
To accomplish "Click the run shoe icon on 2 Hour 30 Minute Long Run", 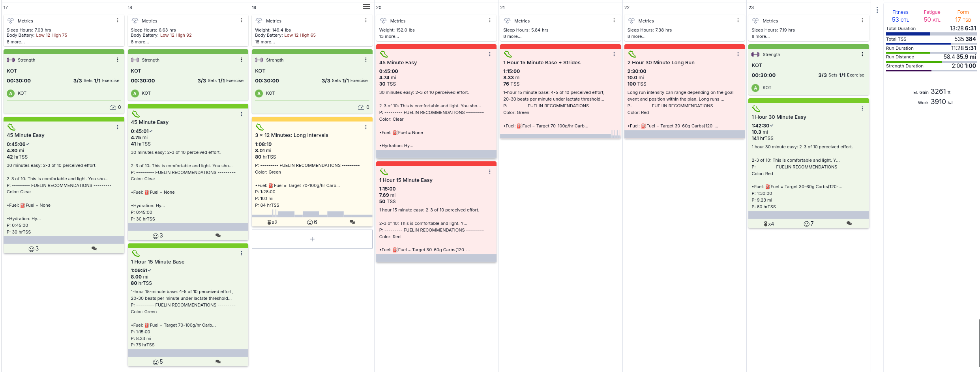I will [x=632, y=54].
